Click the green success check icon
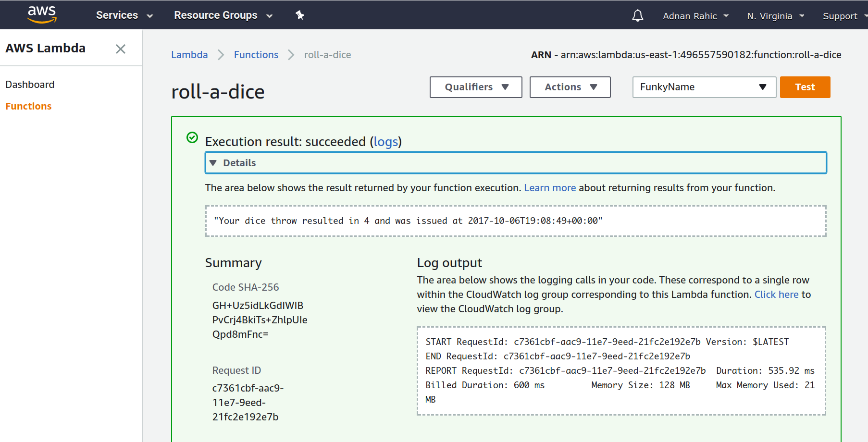The height and width of the screenshot is (442, 868). point(192,138)
